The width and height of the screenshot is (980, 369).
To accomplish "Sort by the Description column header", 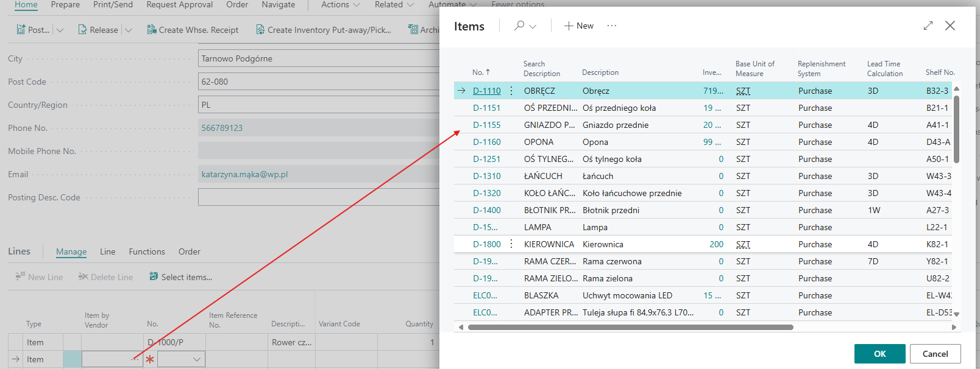I will 600,72.
